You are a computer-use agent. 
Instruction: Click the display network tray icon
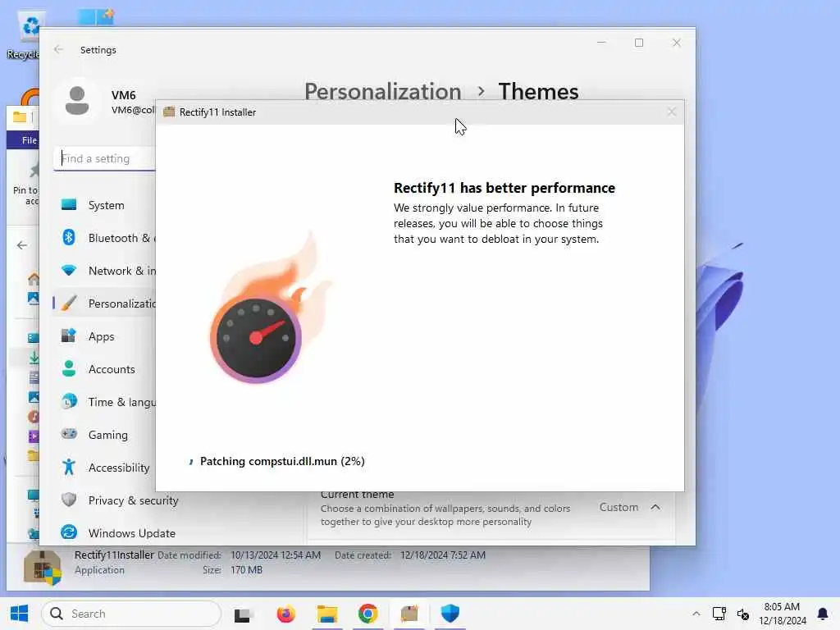click(x=719, y=614)
